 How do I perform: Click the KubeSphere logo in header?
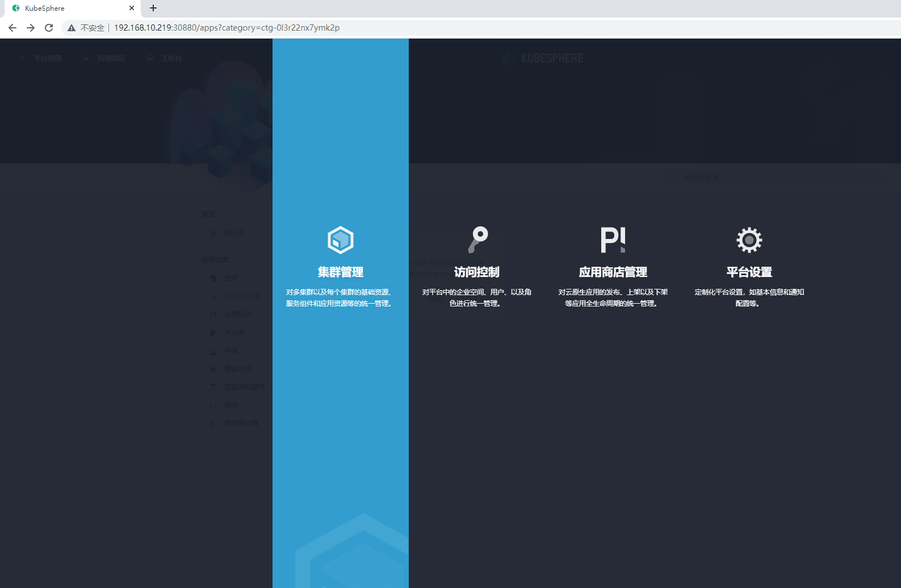(x=543, y=58)
